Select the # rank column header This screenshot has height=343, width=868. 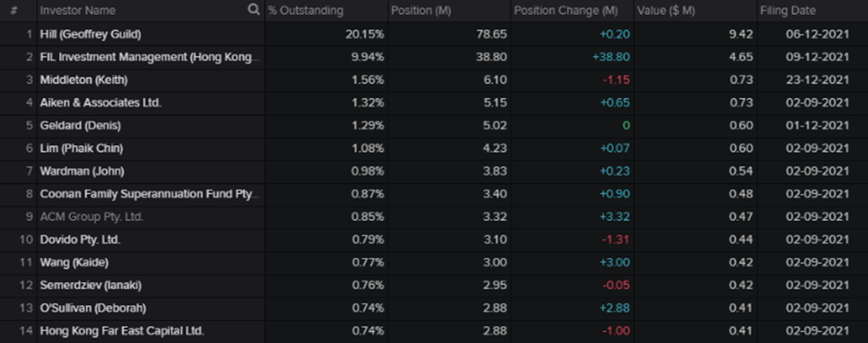click(x=13, y=10)
